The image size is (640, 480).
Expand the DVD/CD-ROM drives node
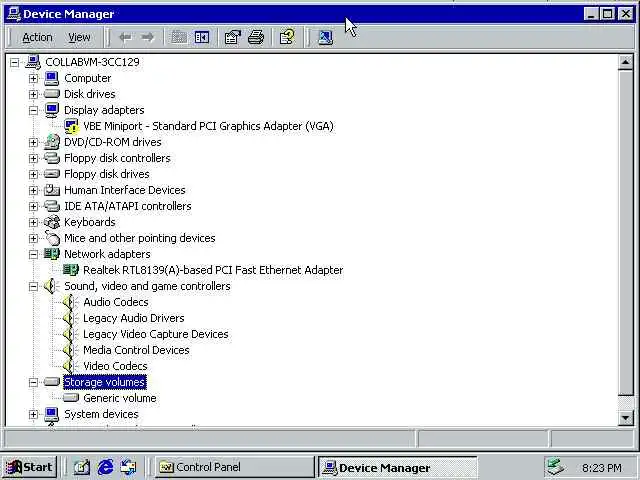coord(33,142)
